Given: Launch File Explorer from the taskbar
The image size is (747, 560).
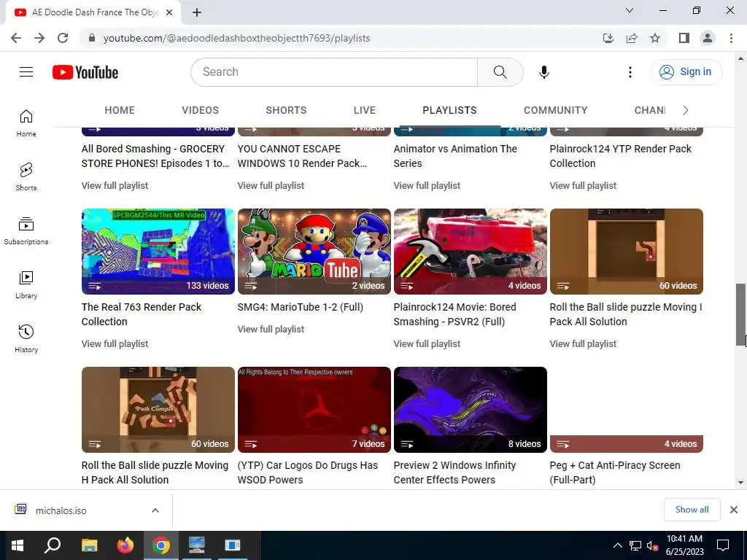Looking at the screenshot, I should click(x=89, y=545).
